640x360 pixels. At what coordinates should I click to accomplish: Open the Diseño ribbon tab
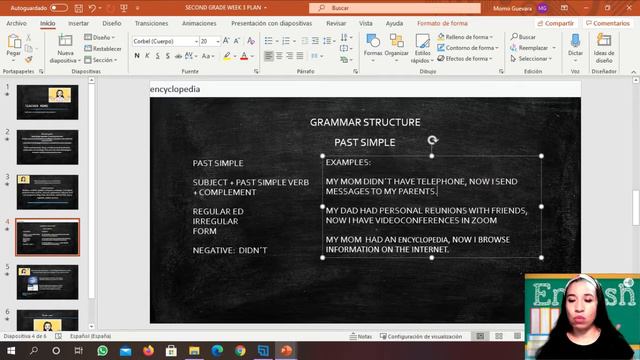pos(111,24)
